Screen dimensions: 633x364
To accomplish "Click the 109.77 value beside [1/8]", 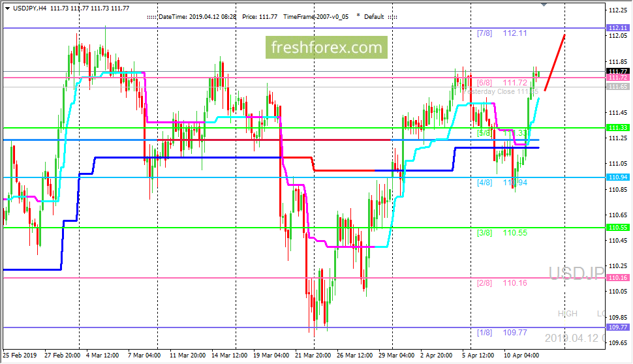I will pyautogui.click(x=515, y=333).
